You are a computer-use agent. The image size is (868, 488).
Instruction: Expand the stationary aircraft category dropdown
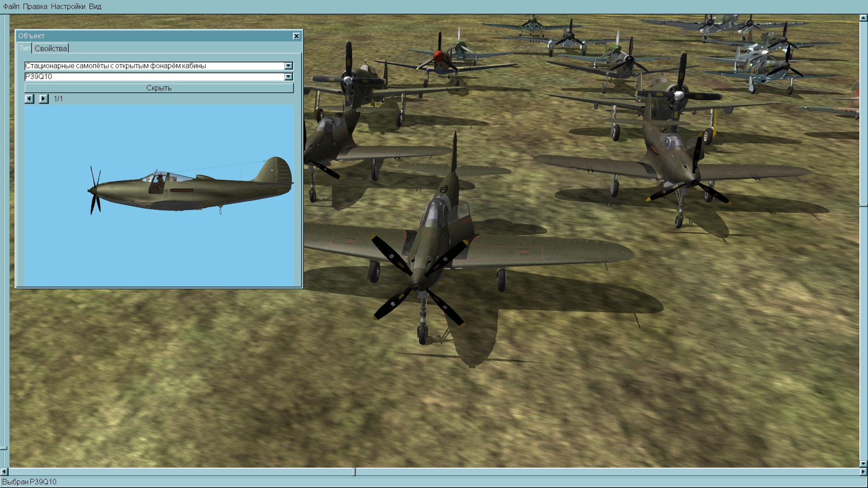click(x=288, y=66)
